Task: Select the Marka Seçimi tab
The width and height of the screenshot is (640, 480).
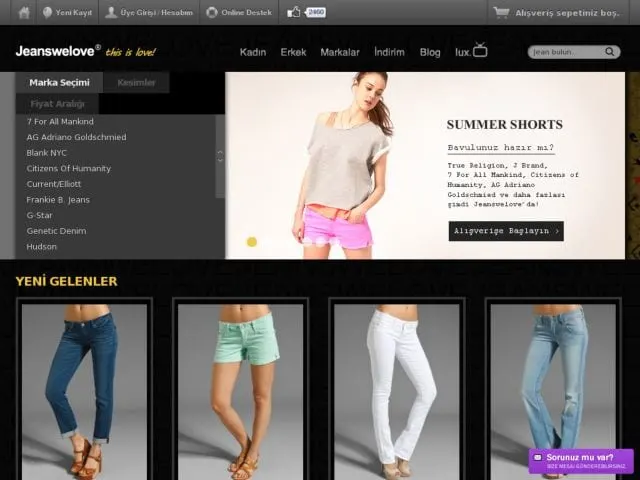Action: coord(59,82)
